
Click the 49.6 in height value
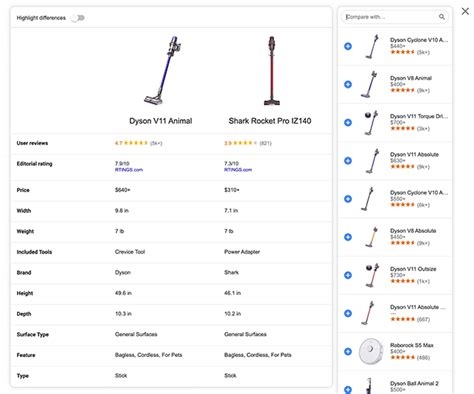pos(123,293)
